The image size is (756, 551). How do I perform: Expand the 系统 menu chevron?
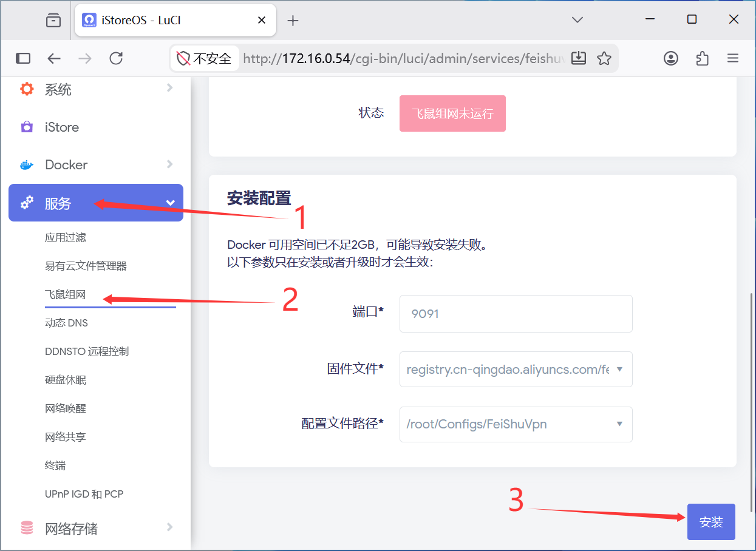point(170,88)
